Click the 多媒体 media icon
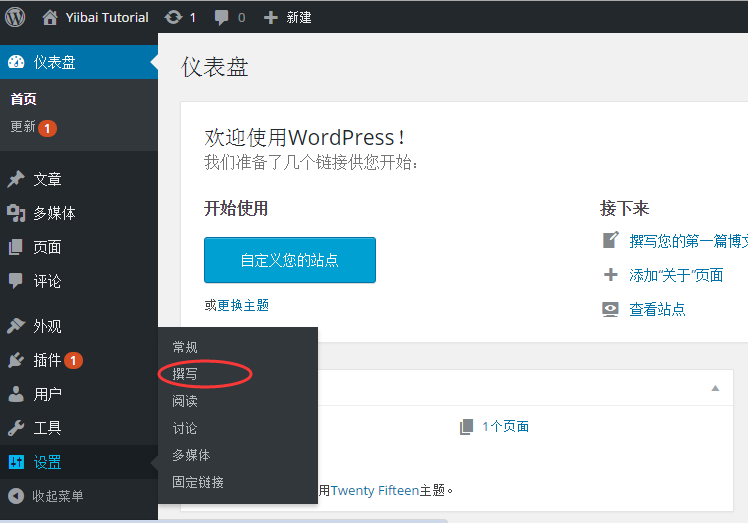 (x=16, y=213)
